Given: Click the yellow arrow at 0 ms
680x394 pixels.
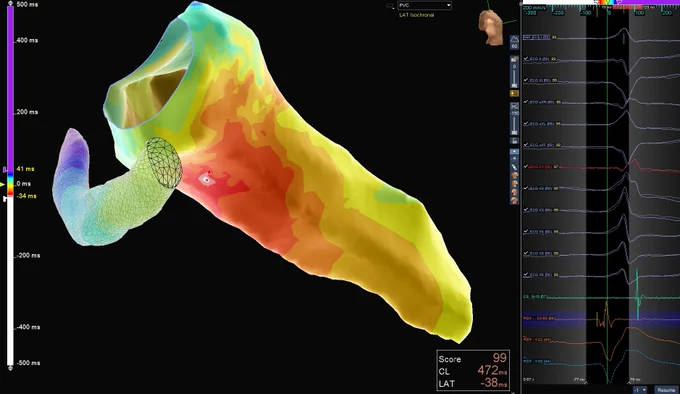Looking at the screenshot, I should tap(3, 185).
